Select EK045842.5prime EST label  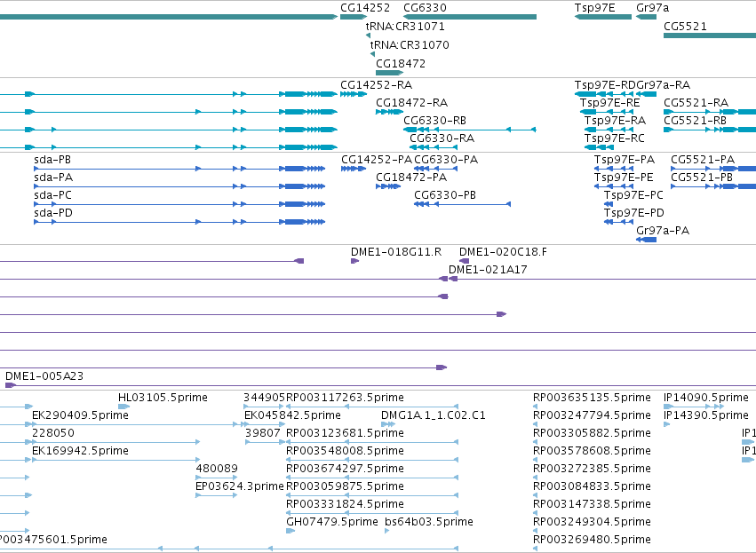tap(292, 415)
